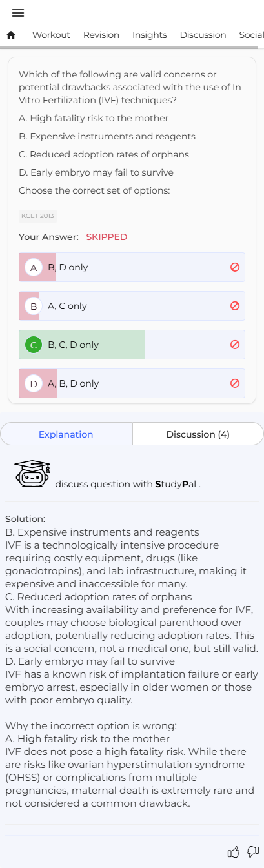Select option A circle for B, D only

(x=34, y=267)
